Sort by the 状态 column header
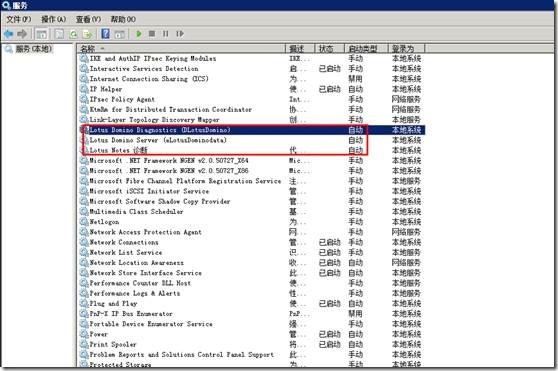The width and height of the screenshot is (558, 371). (330, 48)
